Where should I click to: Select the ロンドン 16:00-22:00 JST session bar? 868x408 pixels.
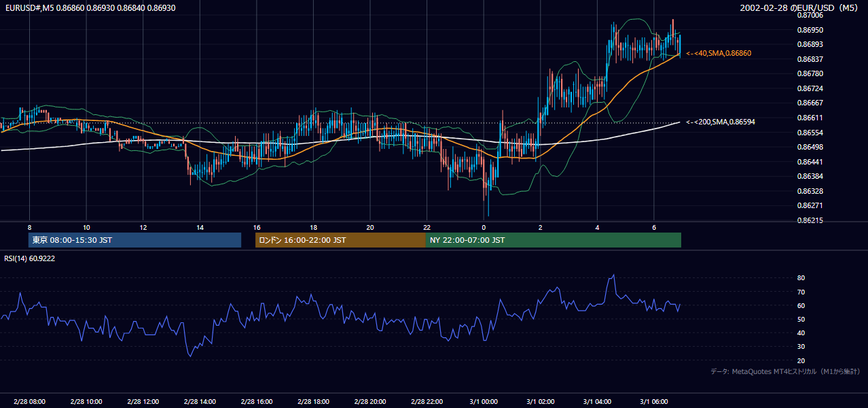tap(340, 240)
